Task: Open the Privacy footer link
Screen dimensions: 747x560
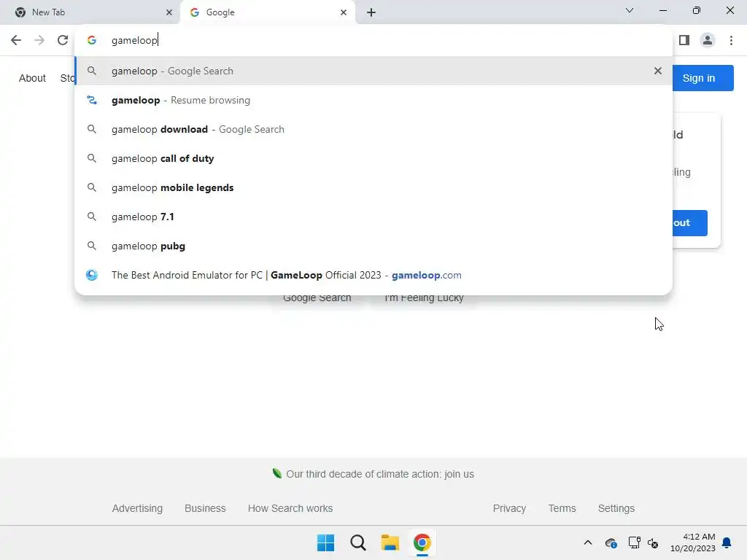Action: (509, 508)
